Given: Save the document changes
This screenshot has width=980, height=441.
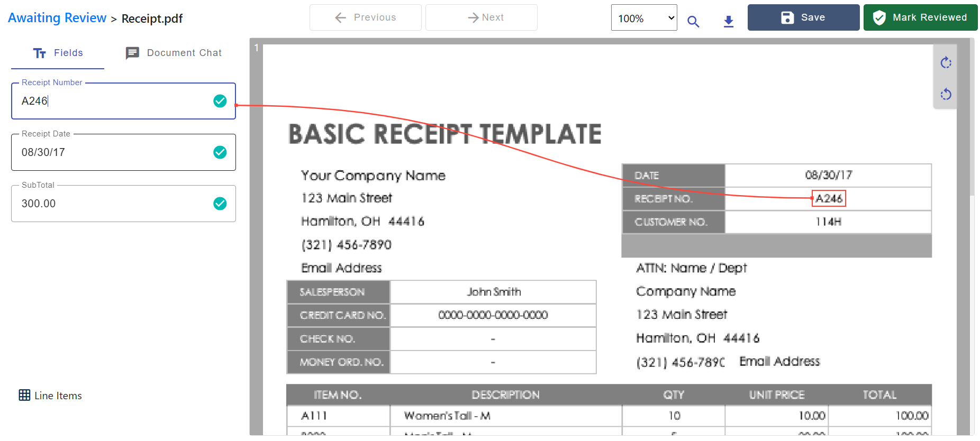Looking at the screenshot, I should [803, 17].
